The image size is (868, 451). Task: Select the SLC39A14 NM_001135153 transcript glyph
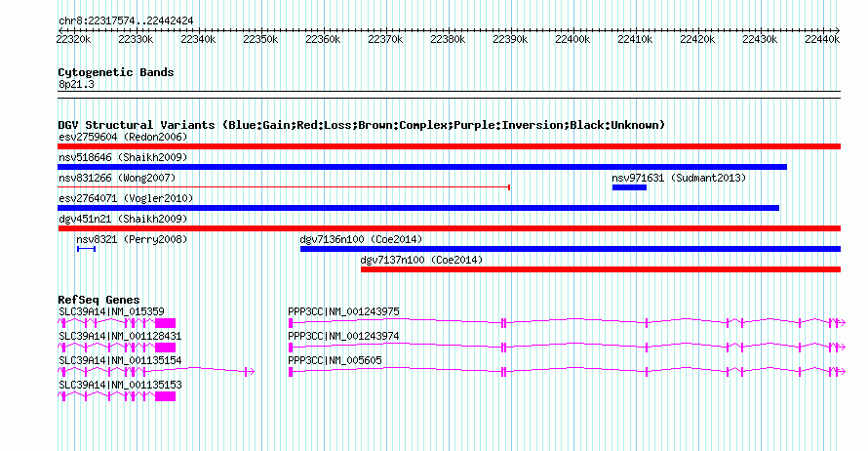pyautogui.click(x=117, y=396)
